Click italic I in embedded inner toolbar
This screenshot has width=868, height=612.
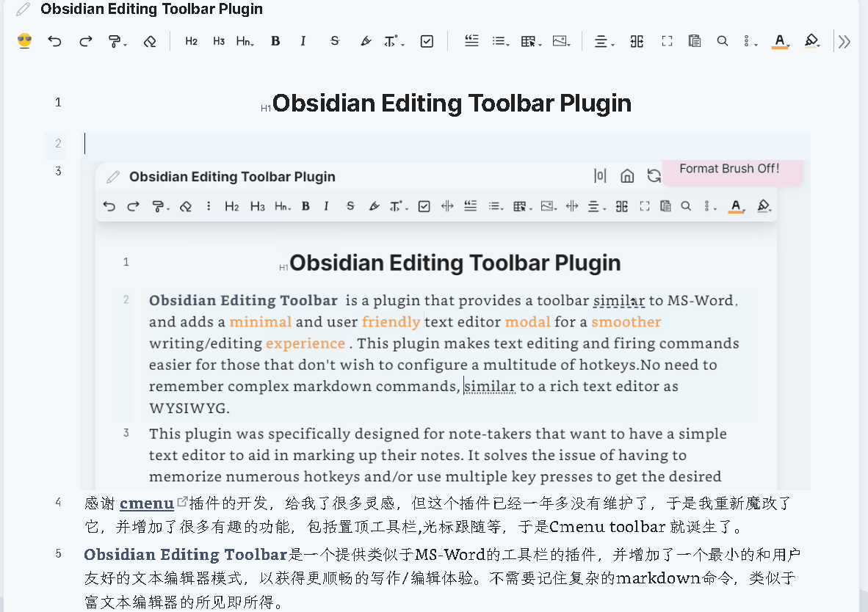(327, 206)
